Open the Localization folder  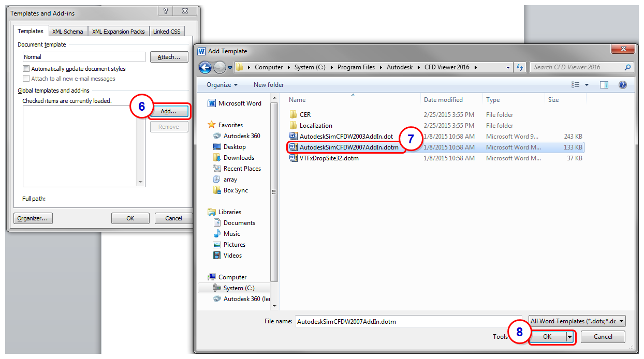(x=311, y=126)
